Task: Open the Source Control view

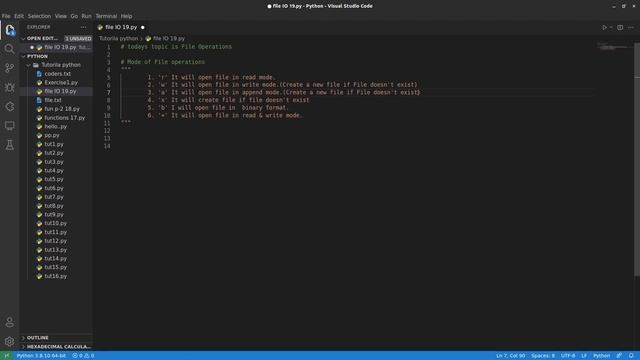Action: [9, 68]
